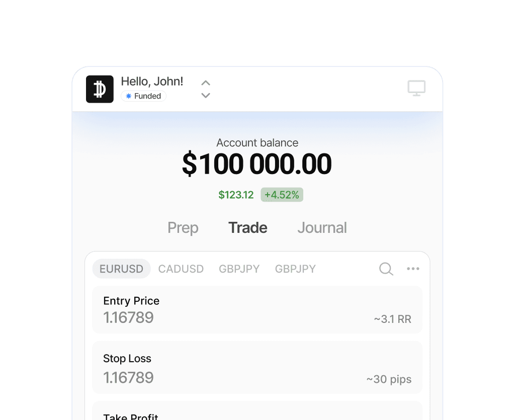Click the Hello, John! greeting
This screenshot has width=515, height=420.
click(x=152, y=81)
